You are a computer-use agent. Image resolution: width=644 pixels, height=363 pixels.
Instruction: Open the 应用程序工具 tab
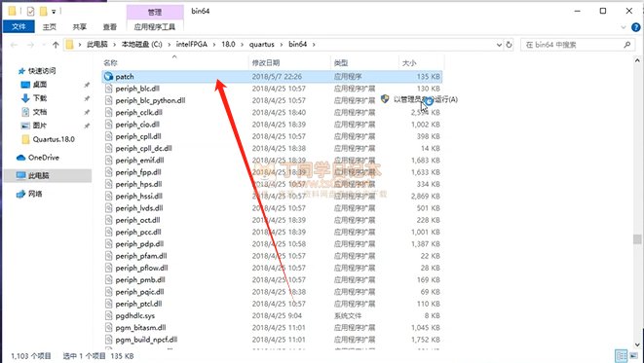pyautogui.click(x=155, y=26)
